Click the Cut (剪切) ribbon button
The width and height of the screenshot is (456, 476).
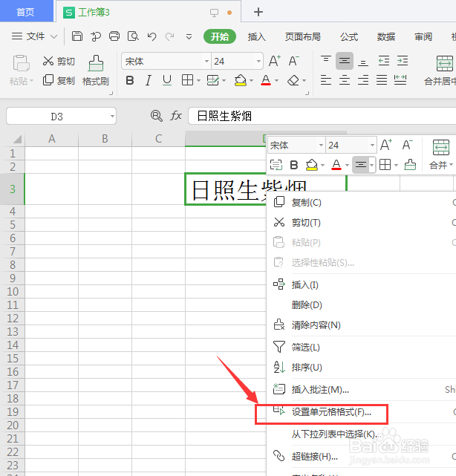click(59, 61)
